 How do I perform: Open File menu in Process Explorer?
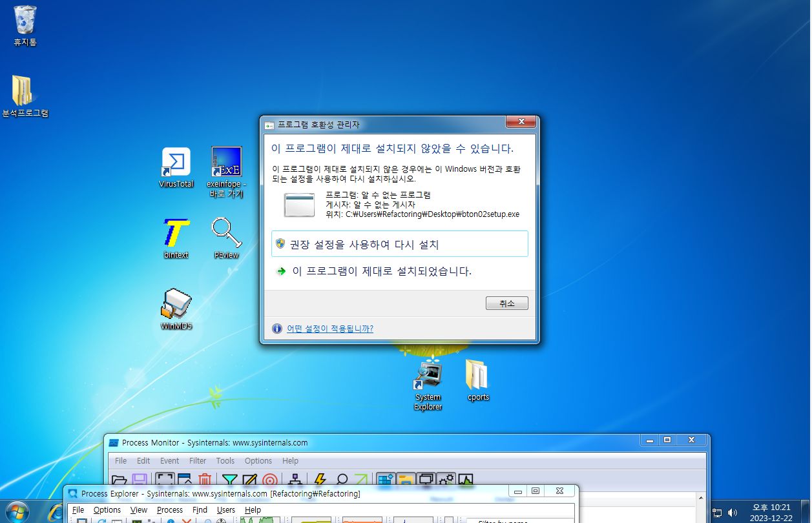(x=78, y=509)
